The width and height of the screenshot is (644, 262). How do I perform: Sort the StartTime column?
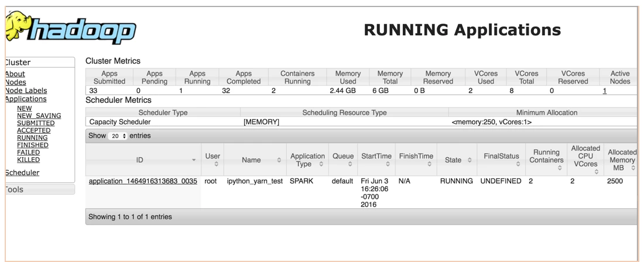click(388, 164)
